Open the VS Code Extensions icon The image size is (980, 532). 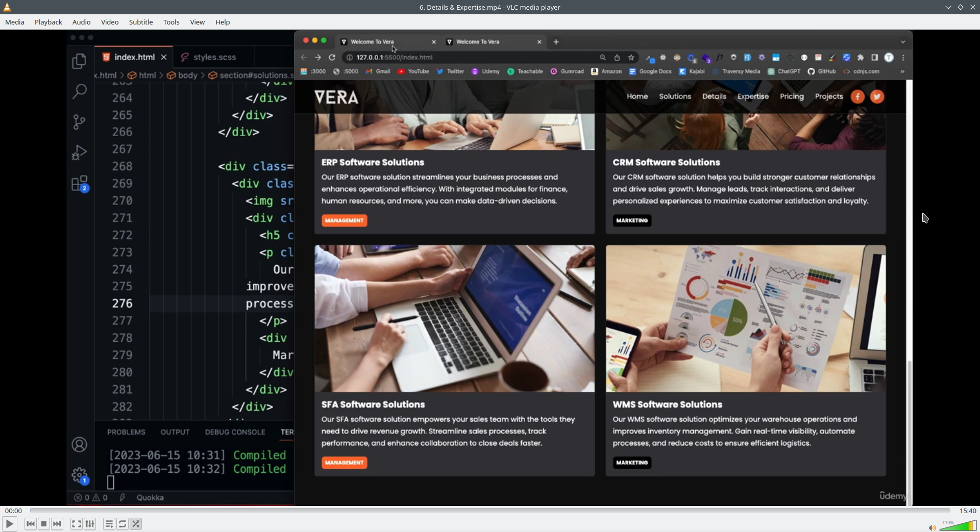coord(80,184)
